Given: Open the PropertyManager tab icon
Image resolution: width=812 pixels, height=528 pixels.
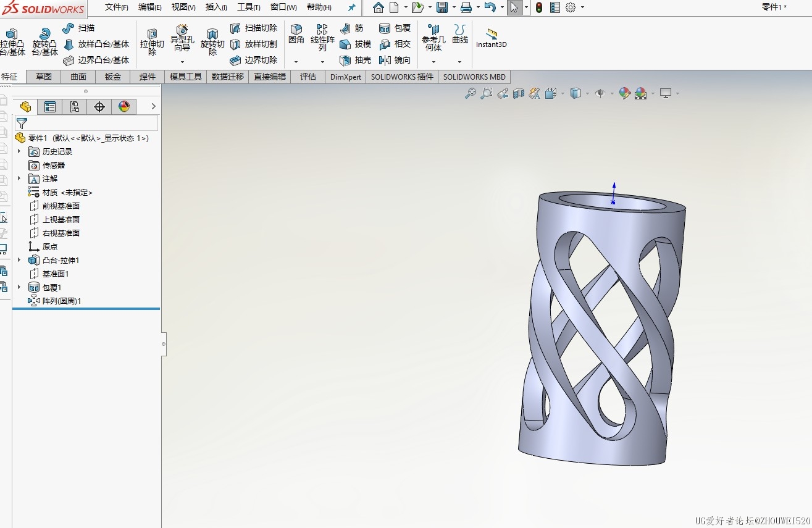Looking at the screenshot, I should point(50,107).
